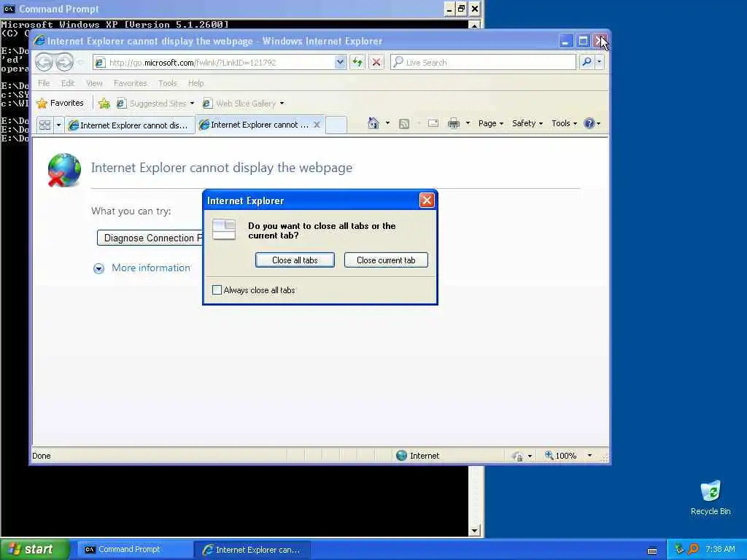Open the Help icon dropdown arrow

599,123
